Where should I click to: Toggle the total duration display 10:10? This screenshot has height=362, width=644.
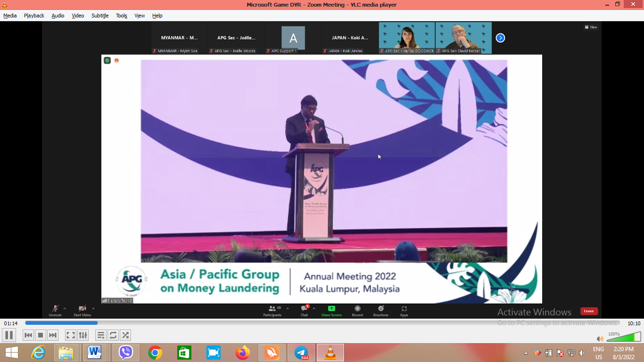pos(634,323)
